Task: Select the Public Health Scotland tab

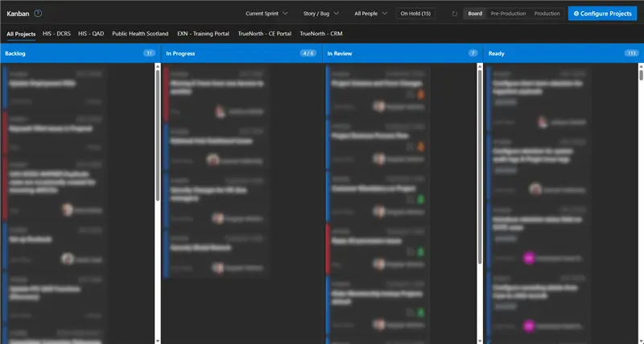Action: [140, 34]
